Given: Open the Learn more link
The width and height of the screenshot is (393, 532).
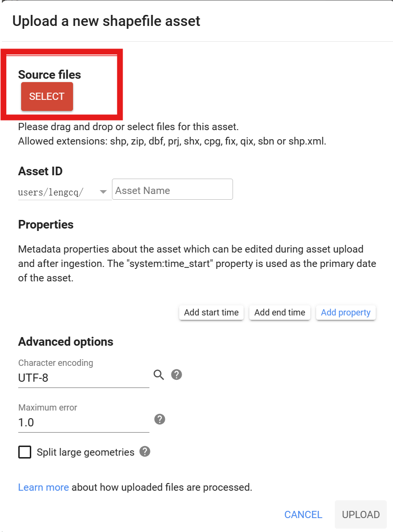Looking at the screenshot, I should [43, 487].
